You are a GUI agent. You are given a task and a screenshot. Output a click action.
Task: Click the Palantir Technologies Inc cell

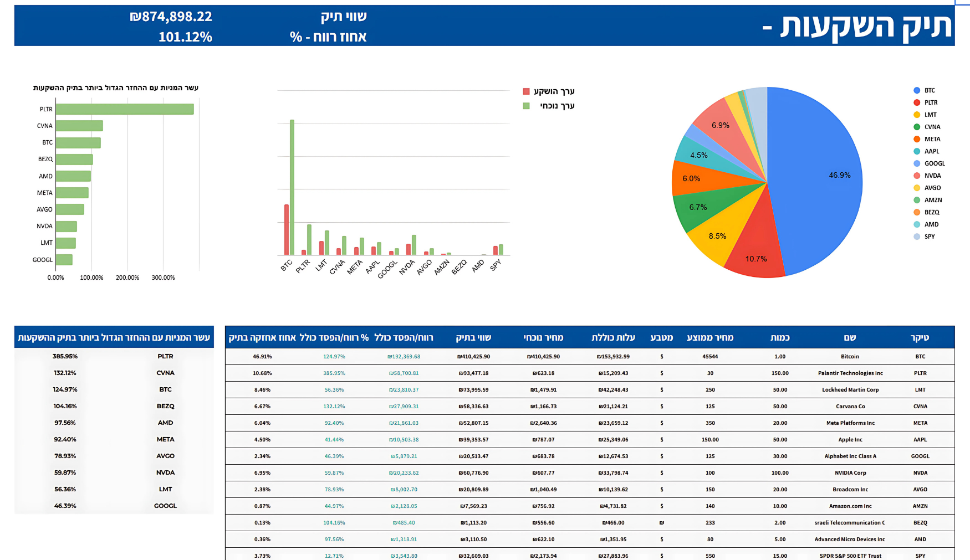(x=850, y=373)
